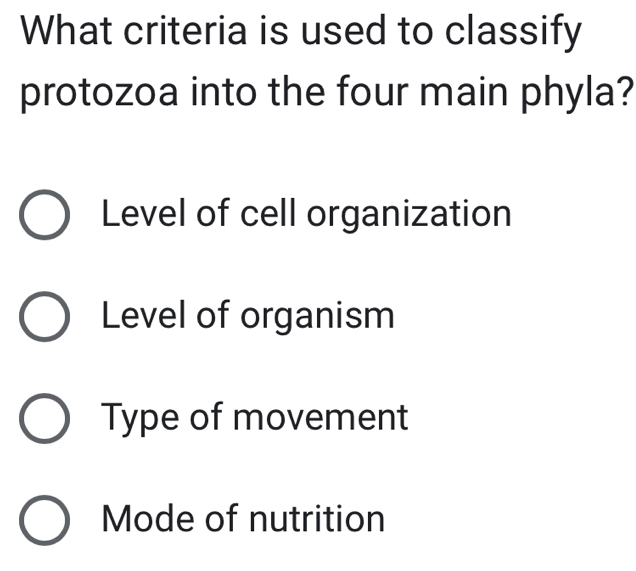
Task: Click the word 'Mode' in the fourth option
Action: tap(149, 520)
